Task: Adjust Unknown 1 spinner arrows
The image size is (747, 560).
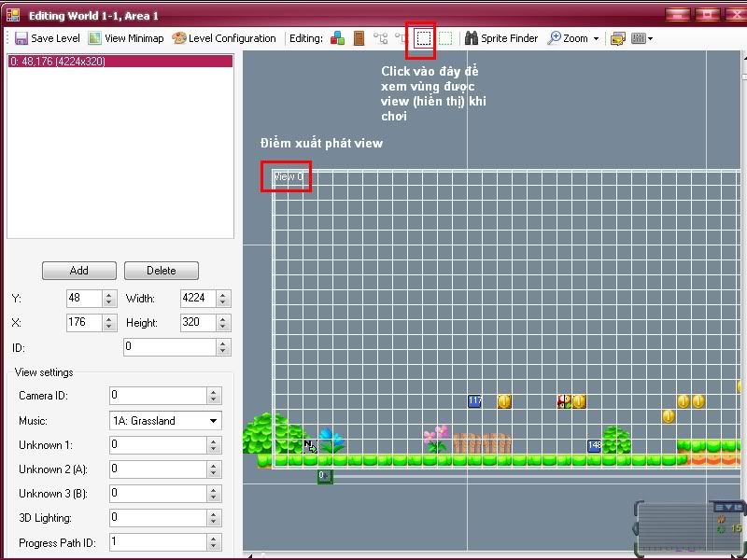Action: tap(214, 445)
